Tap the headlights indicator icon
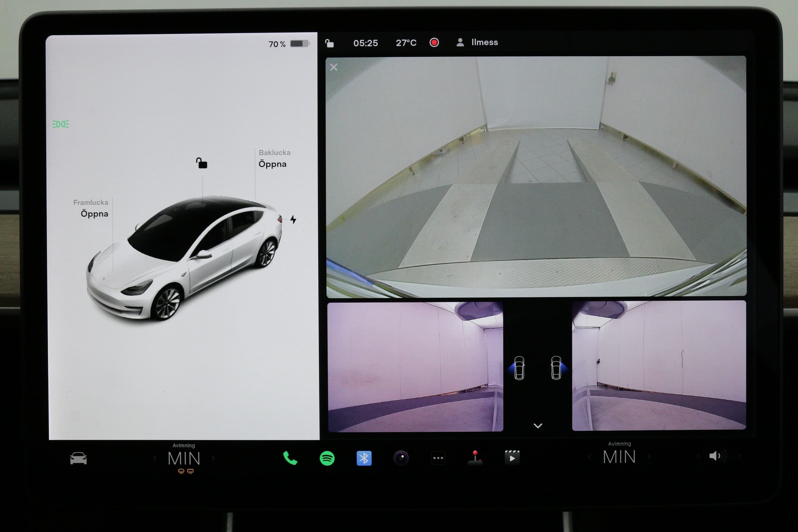 61,124
